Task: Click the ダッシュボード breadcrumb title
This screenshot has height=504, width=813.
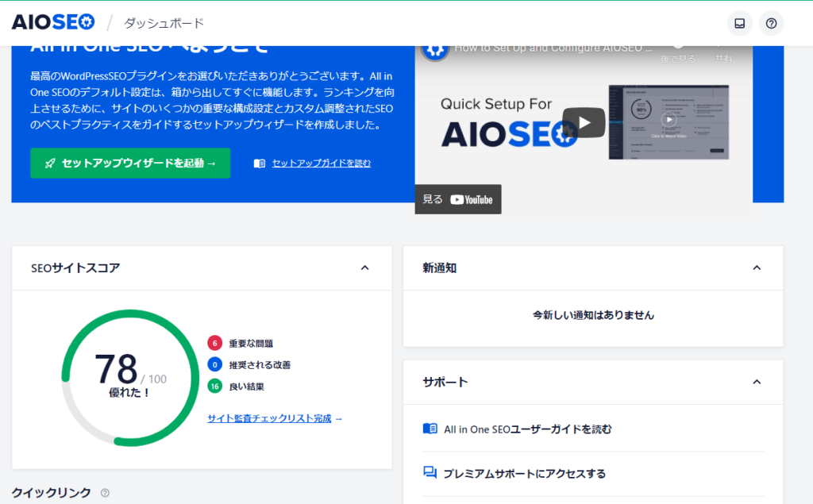Action: pos(164,23)
